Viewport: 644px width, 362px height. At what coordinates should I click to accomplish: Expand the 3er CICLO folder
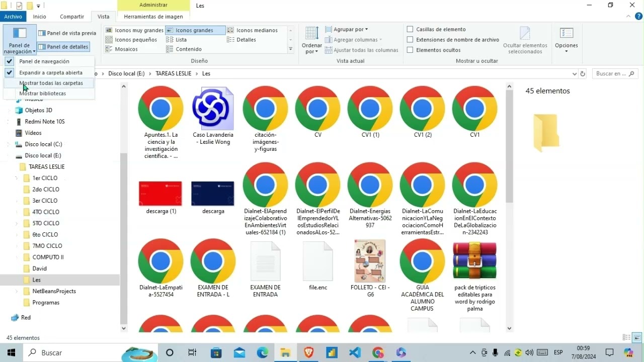tap(16, 201)
